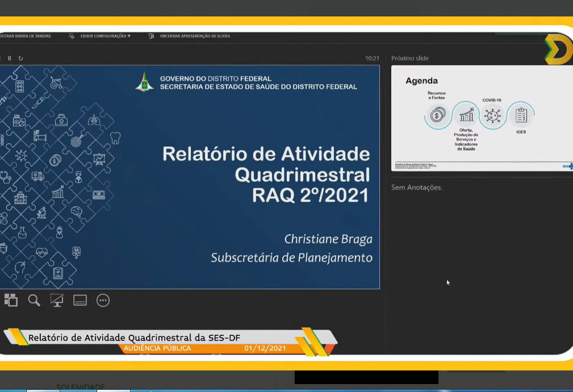Toggle subtitles on the slide show
Image resolution: width=573 pixels, height=392 pixels.
[x=80, y=301]
